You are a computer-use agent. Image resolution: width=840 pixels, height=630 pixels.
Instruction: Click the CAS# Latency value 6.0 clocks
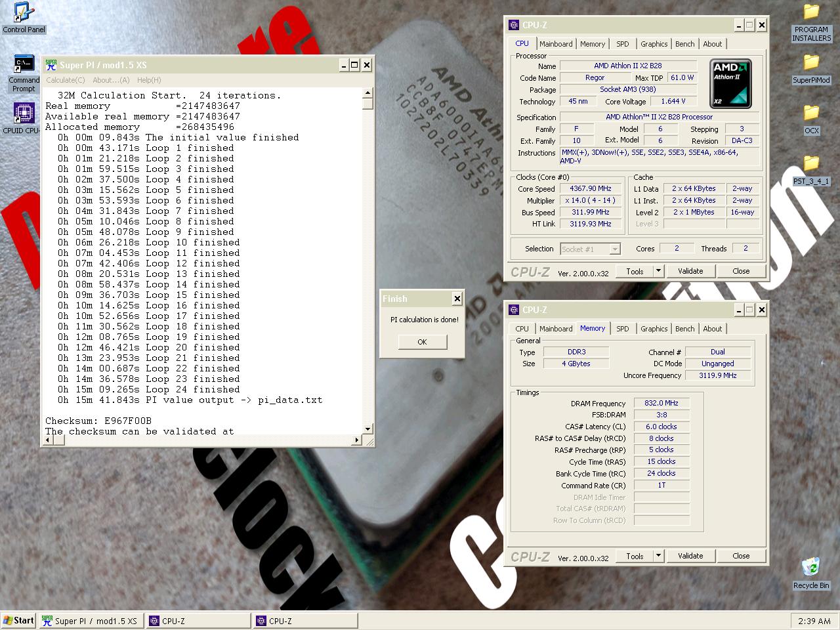[661, 427]
